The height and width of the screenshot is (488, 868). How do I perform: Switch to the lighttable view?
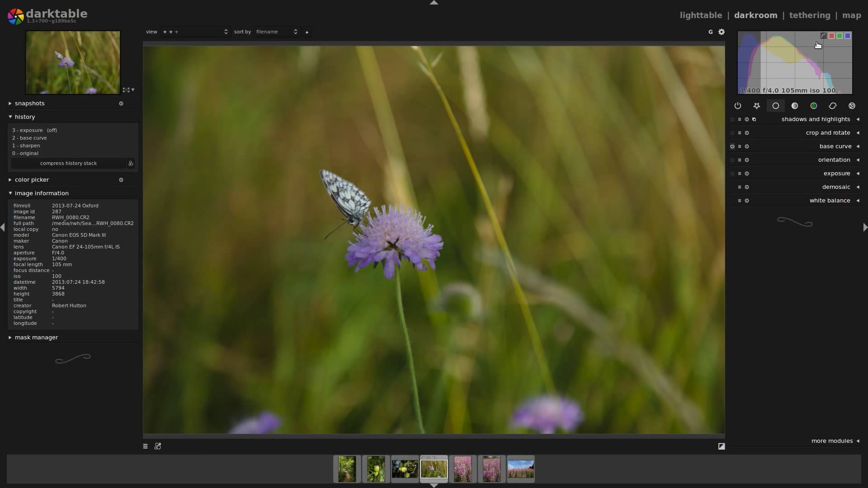point(700,15)
